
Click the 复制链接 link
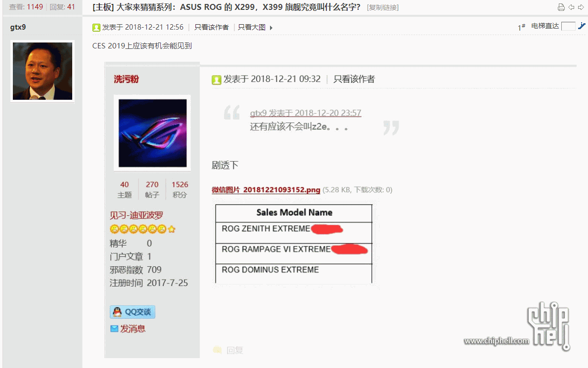[382, 7]
